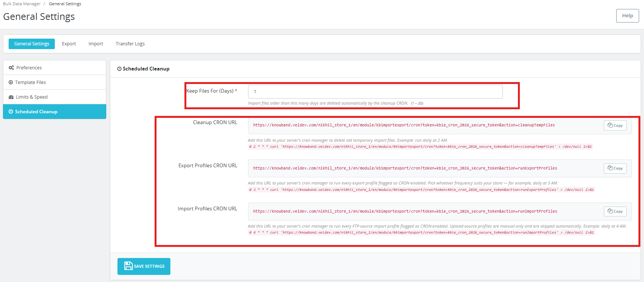
Task: Switch to the Import tab
Action: pos(96,44)
